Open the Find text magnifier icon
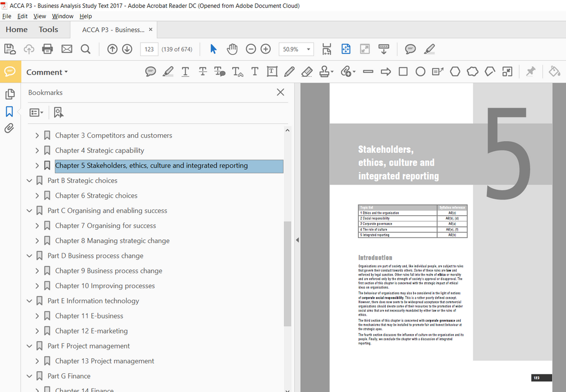Viewport: 566px width, 392px height. [86, 49]
